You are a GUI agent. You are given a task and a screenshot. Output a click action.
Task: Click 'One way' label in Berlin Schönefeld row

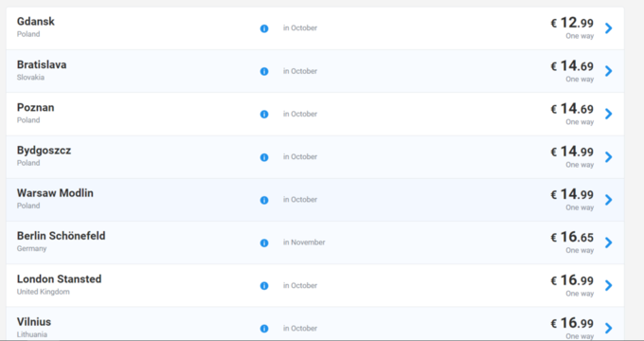580,251
